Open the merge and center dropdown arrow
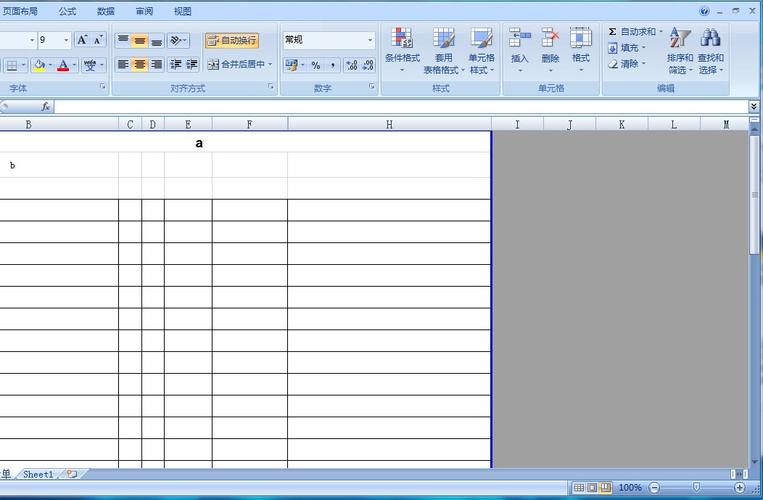Viewport: 763px width, 500px height. (x=270, y=64)
